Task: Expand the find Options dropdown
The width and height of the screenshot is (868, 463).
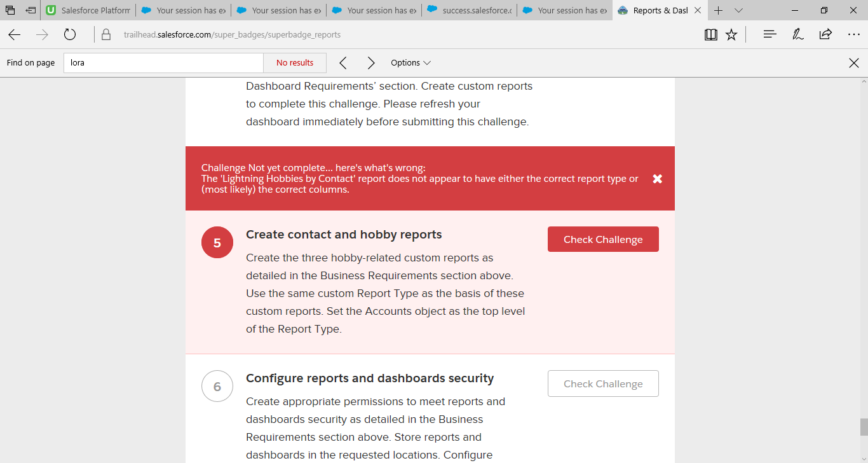Action: (x=410, y=63)
